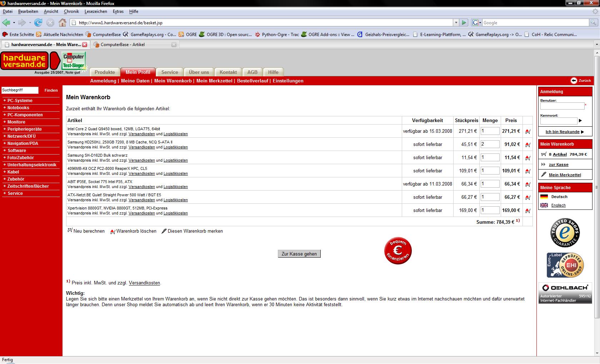Open the Geizhals-Preisvergleich bookmark
Image resolution: width=600 pixels, height=364 pixels.
coord(383,35)
